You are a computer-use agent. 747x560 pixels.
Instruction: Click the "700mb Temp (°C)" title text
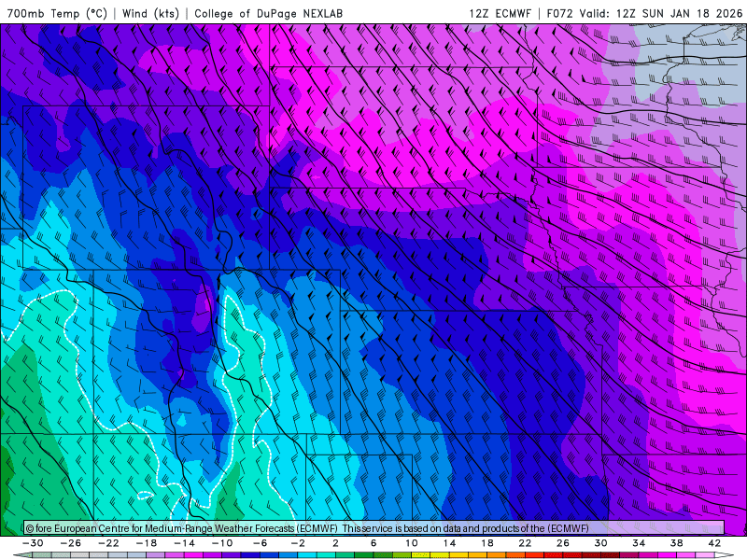click(x=57, y=13)
